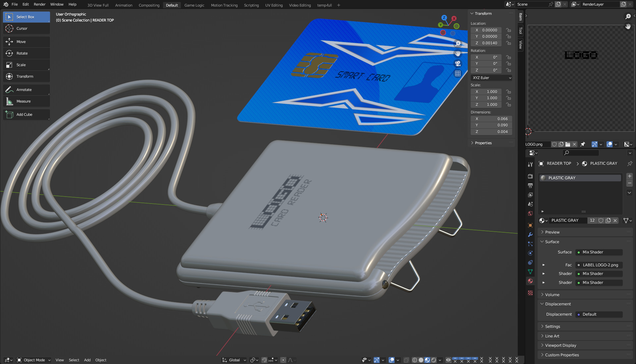Viewport: 636px width, 364px height.
Task: Click the Surface Mix Shader button
Action: coord(599,252)
